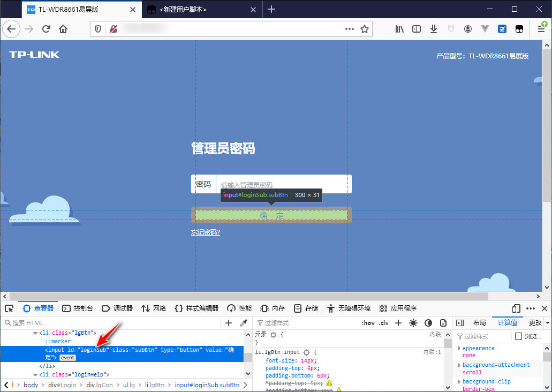Go back with the browser back arrow
Viewport: 552px width, 392px height.
click(x=11, y=29)
